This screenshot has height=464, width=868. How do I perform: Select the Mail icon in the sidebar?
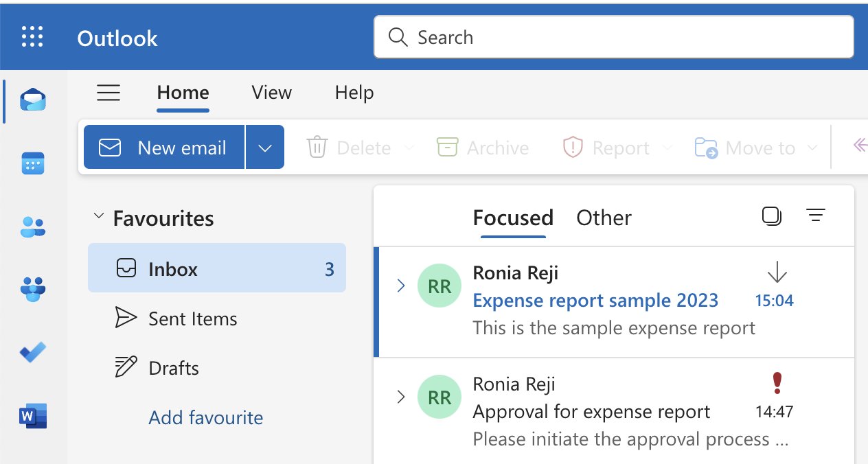(x=32, y=100)
